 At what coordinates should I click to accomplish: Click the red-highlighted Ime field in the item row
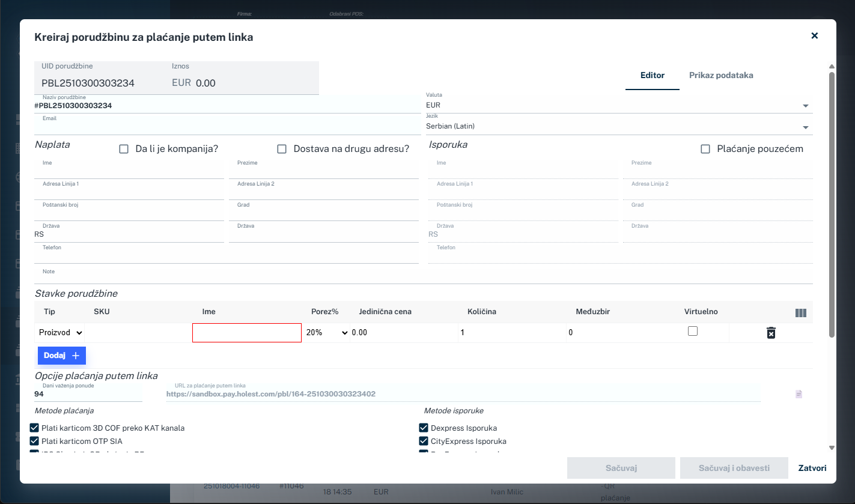click(246, 332)
